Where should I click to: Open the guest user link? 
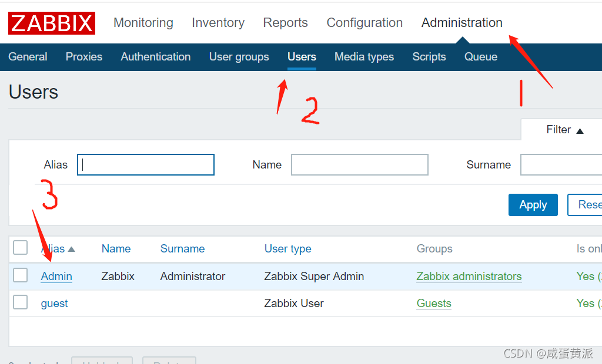[54, 304]
